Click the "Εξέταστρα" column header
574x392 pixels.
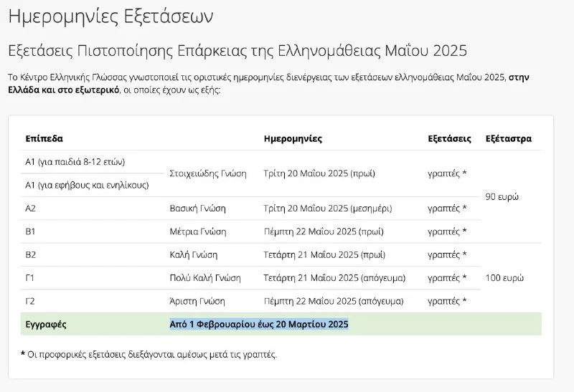point(509,138)
